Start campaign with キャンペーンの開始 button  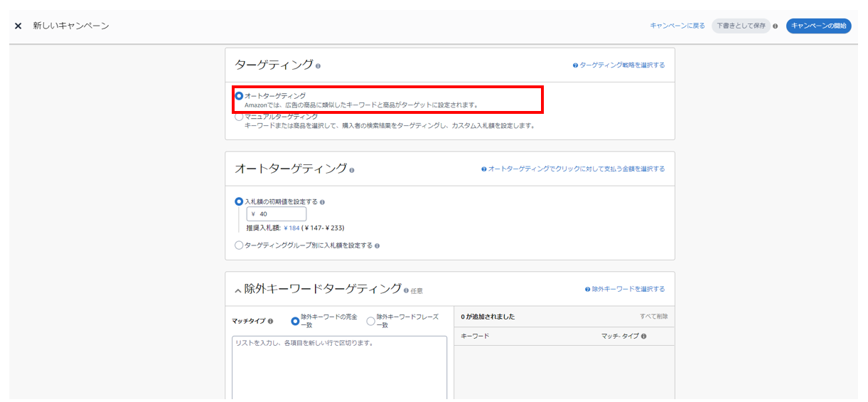818,26
